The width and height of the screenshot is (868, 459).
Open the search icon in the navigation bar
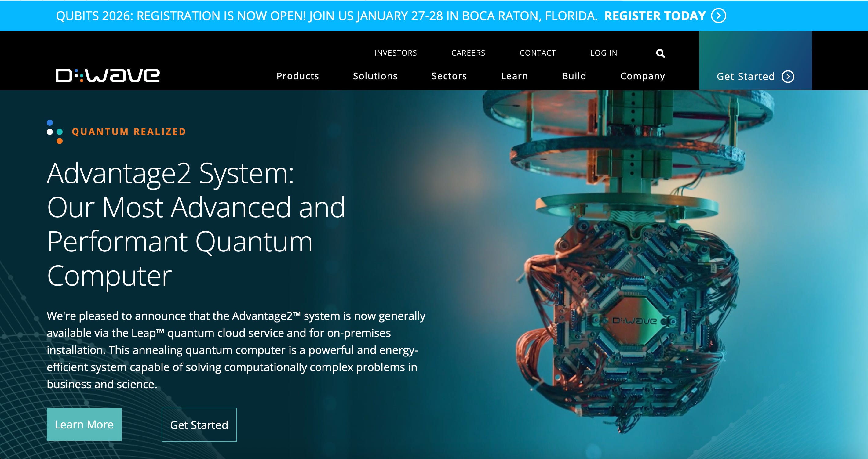[x=660, y=53]
